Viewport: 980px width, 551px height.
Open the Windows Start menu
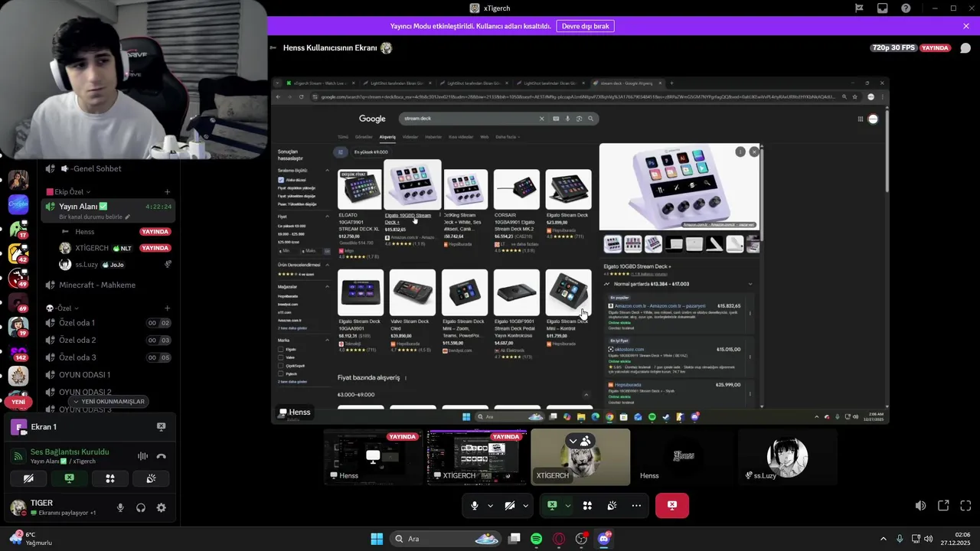coord(377,539)
